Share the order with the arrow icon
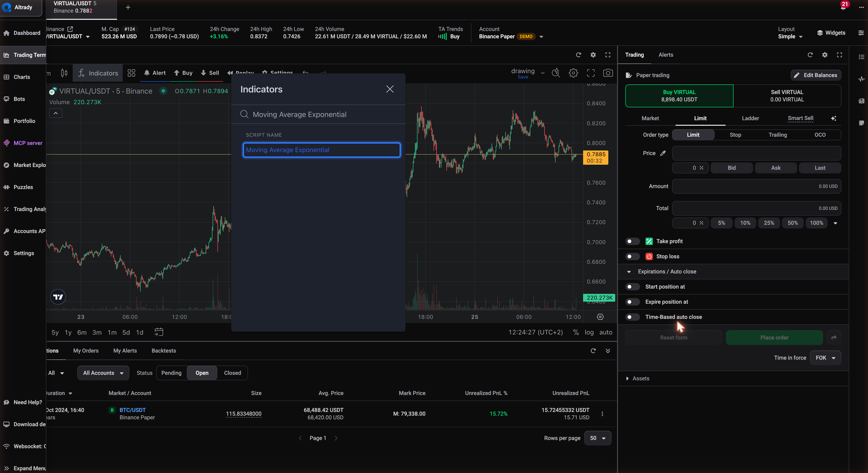This screenshot has height=473, width=868. coord(834,338)
